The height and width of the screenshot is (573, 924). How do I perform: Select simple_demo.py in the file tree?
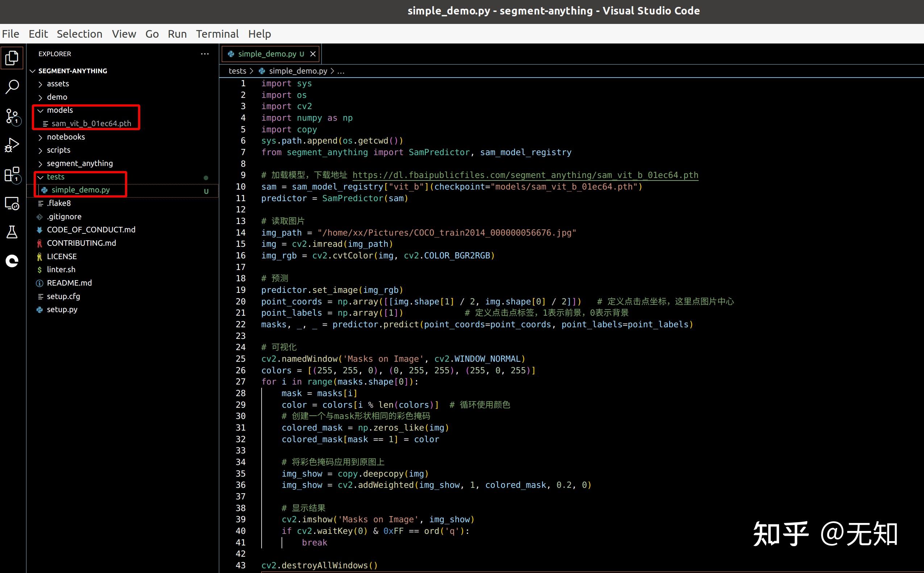pos(122,190)
